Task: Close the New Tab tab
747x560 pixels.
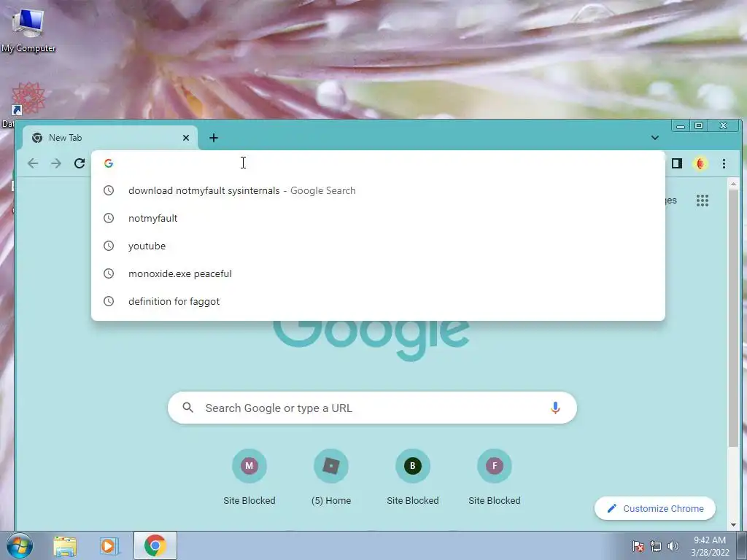Action: coord(186,138)
